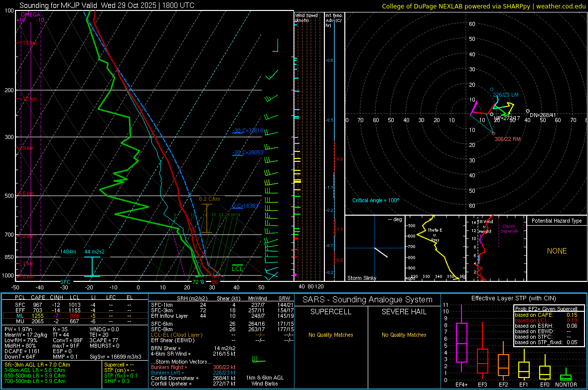Click the 1km & 6km AGL Wind Barbs icon

259,359
